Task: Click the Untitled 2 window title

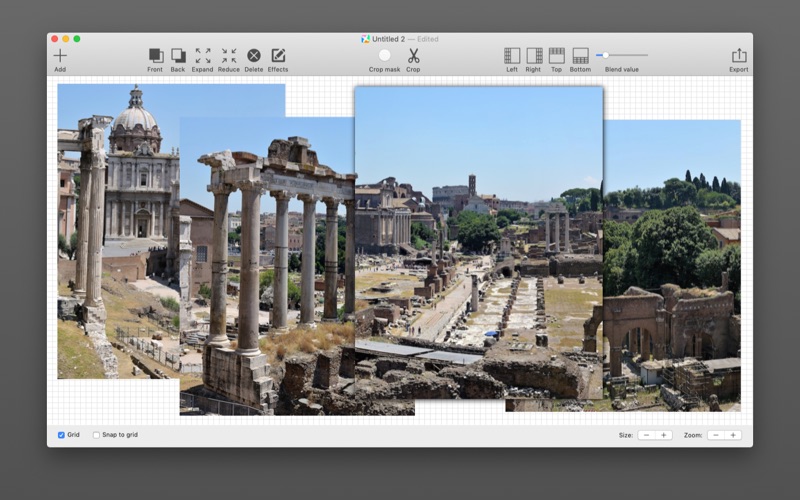Action: pyautogui.click(x=388, y=39)
